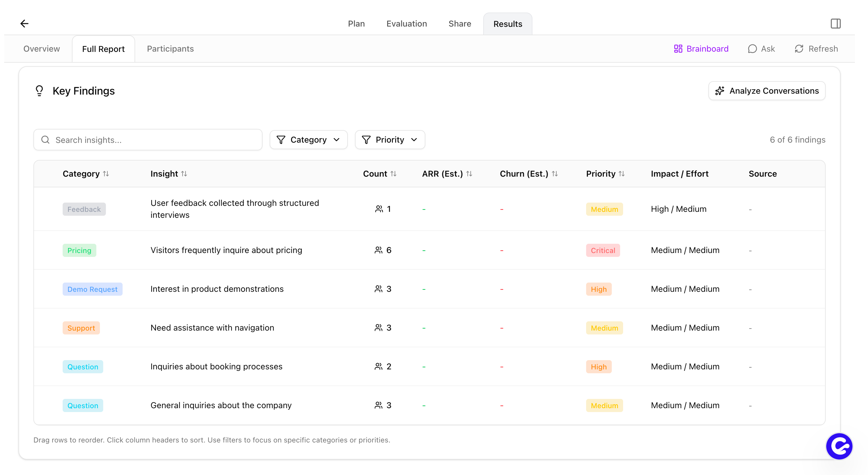Sort by Insight column header

click(169, 174)
